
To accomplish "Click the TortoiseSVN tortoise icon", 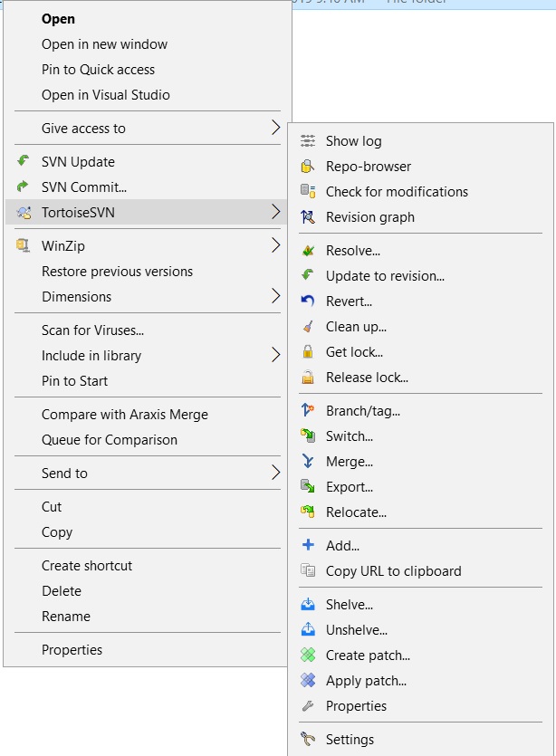I will click(24, 212).
